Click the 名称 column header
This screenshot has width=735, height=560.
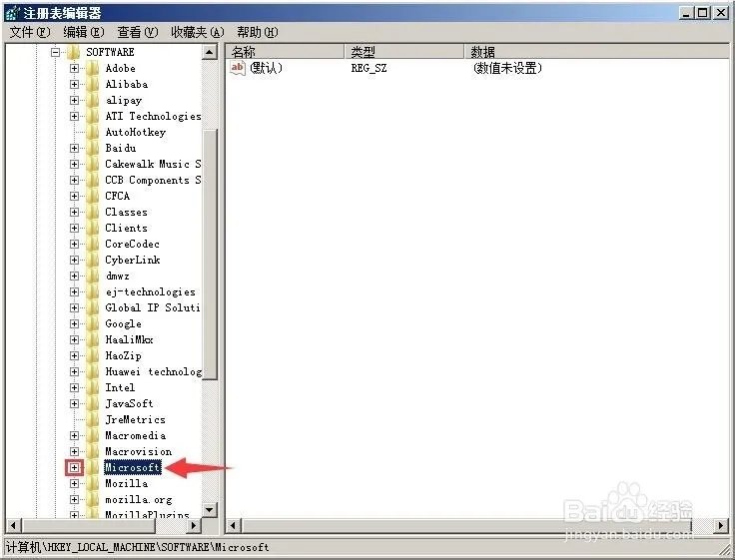pyautogui.click(x=286, y=52)
